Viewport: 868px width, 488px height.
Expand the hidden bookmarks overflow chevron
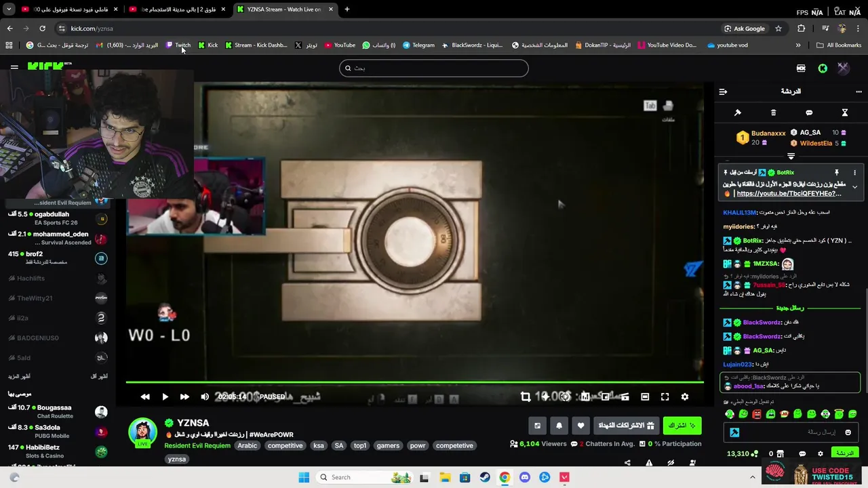tap(798, 45)
